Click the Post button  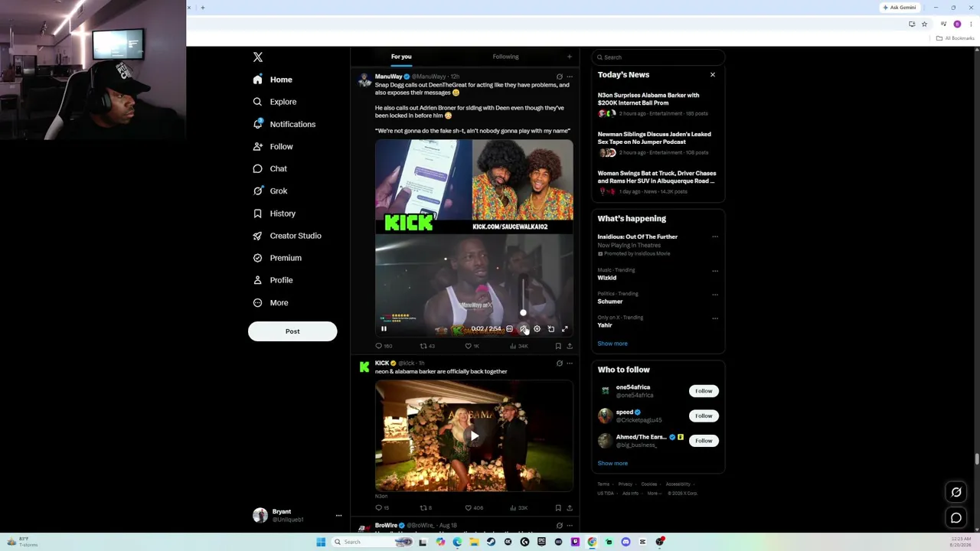[292, 331]
